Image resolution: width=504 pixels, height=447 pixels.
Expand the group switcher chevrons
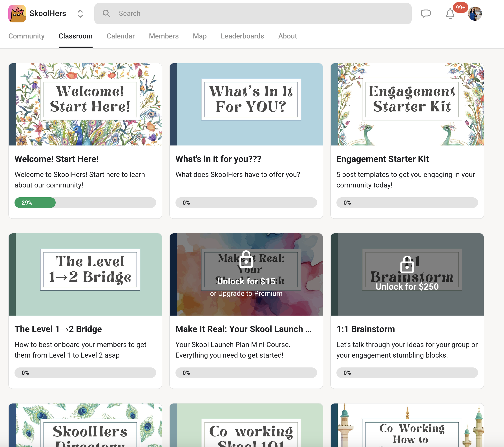80,14
